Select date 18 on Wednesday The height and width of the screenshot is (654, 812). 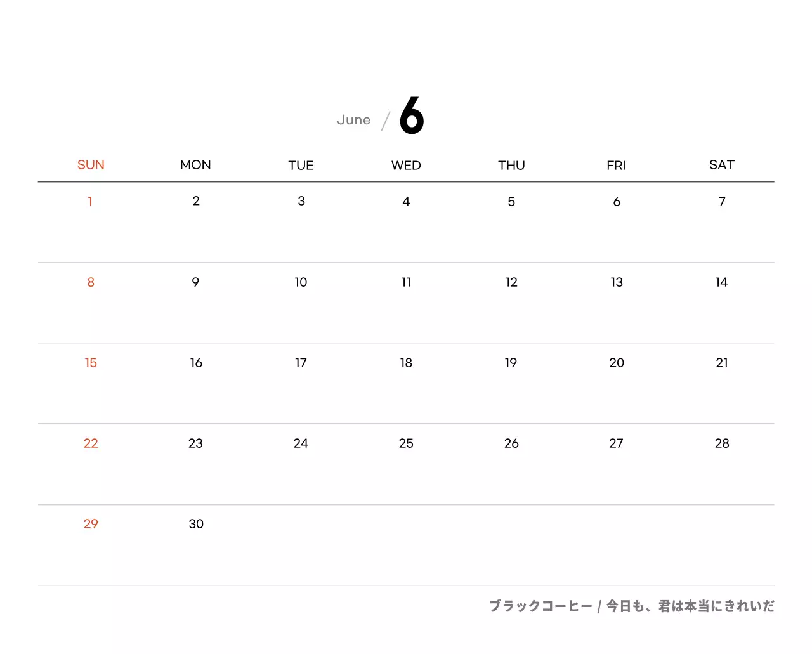tap(406, 363)
